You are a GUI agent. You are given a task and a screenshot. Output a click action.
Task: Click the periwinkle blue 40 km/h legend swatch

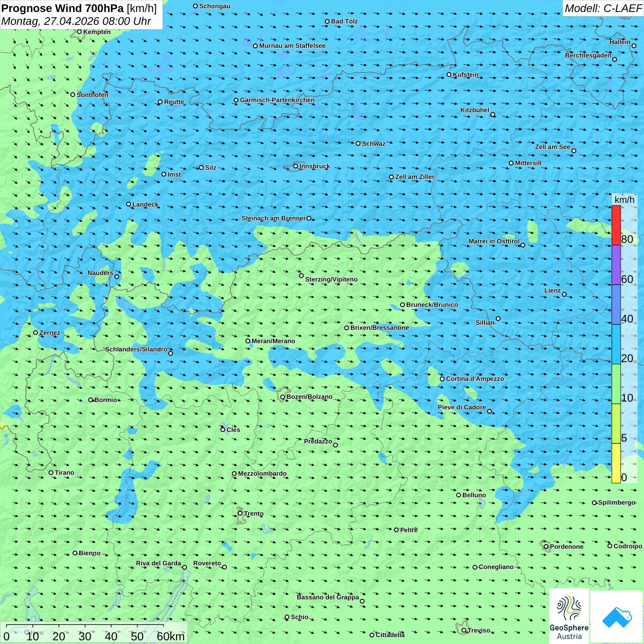tap(616, 305)
